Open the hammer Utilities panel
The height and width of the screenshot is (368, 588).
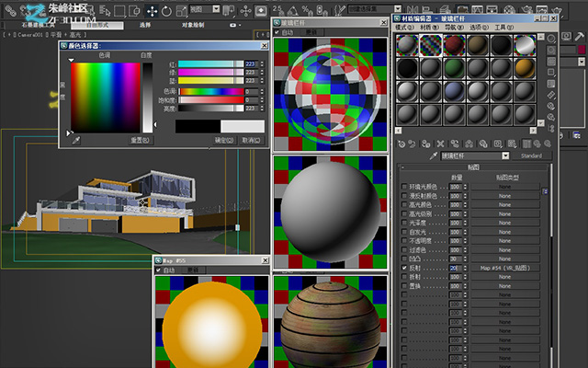pyautogui.click(x=579, y=36)
